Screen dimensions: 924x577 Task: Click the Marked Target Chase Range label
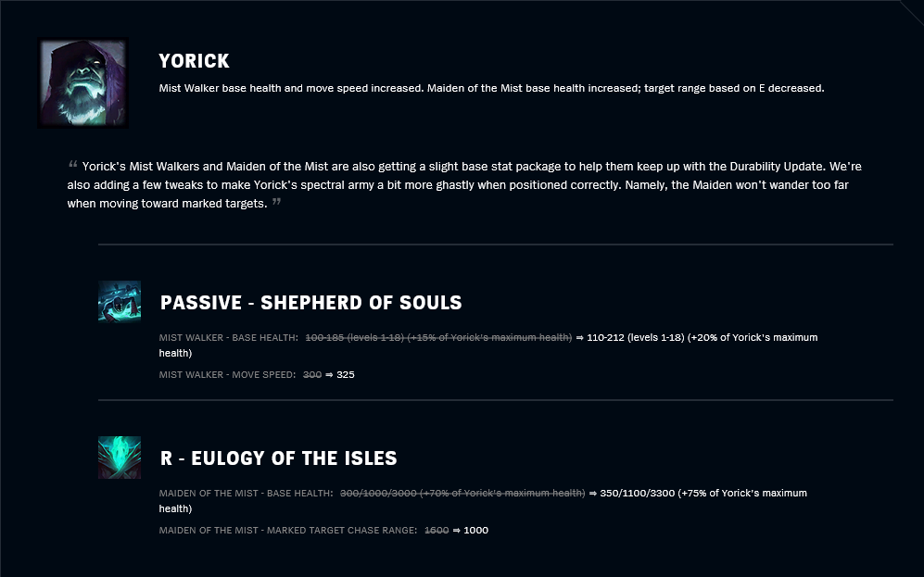(x=288, y=530)
